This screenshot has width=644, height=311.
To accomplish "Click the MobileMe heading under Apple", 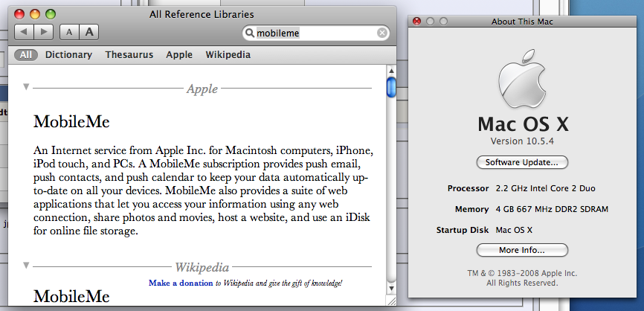I will 72,121.
